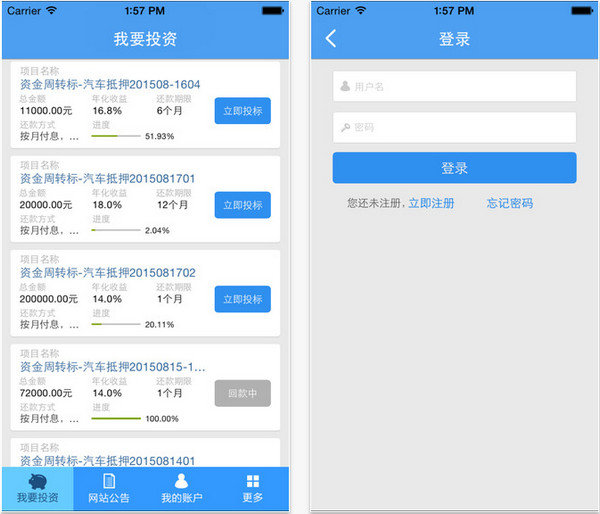The height and width of the screenshot is (514, 600).
Task: Tap the 18.0% annual yield value
Action: (x=107, y=205)
